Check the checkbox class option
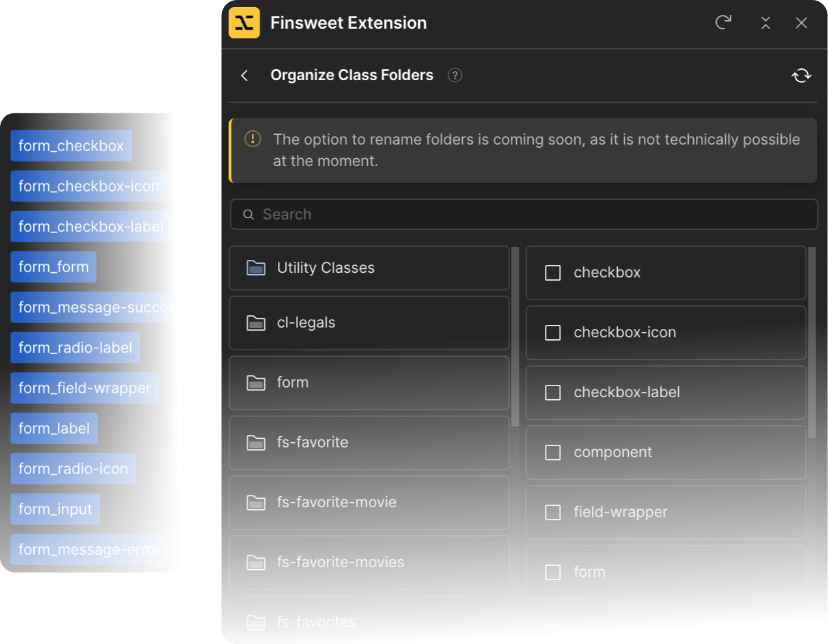 [x=553, y=273]
